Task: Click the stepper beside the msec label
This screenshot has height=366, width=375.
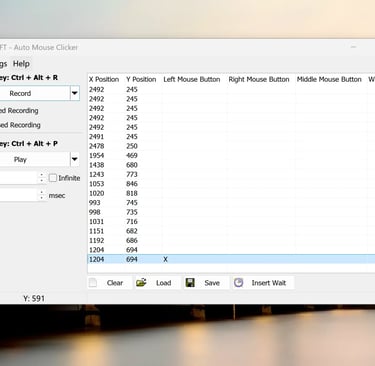Action: pos(42,195)
